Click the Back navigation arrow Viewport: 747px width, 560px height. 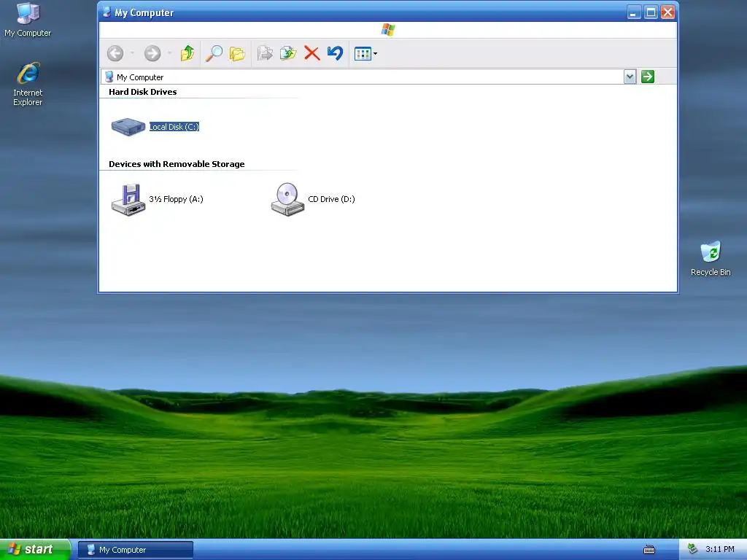click(x=115, y=53)
